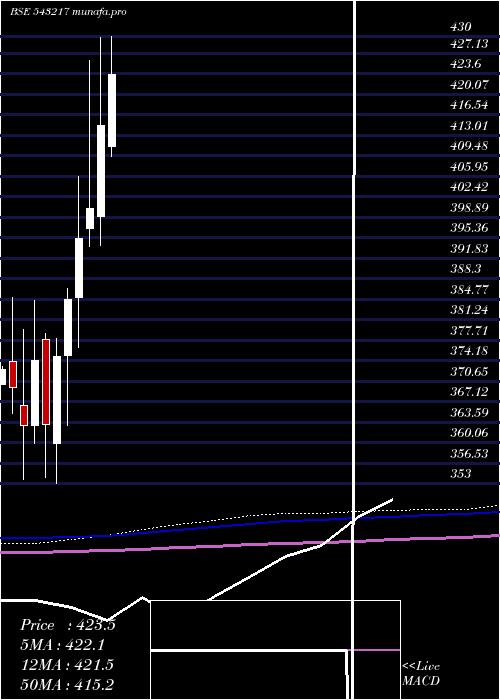The height and width of the screenshot is (700, 500).
Task: Click the 398.89 price axis label
Action: [x=469, y=208]
